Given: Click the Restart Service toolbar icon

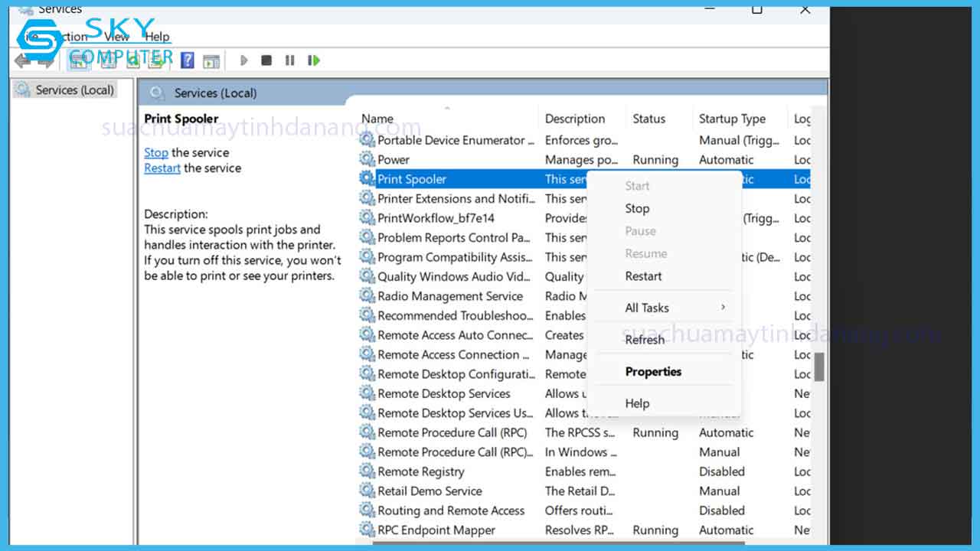Looking at the screenshot, I should pos(314,60).
